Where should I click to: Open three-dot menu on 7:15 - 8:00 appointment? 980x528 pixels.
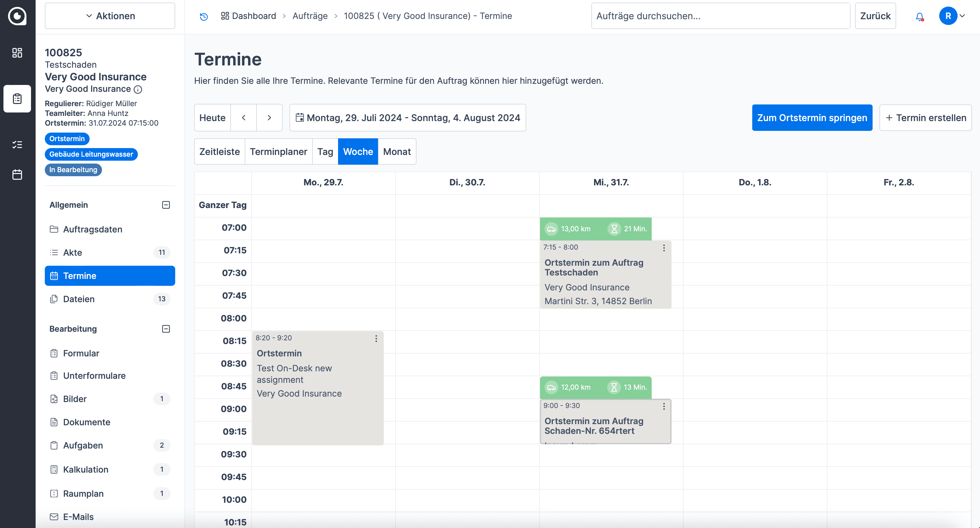click(x=664, y=248)
